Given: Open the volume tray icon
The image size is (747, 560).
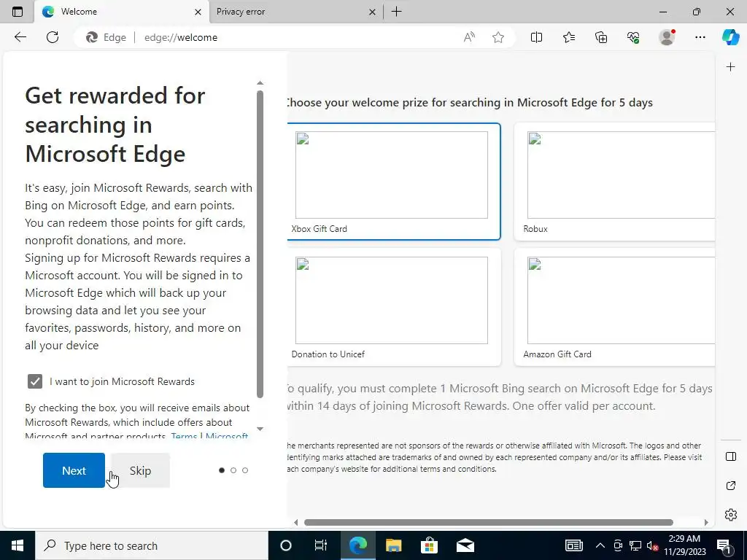Looking at the screenshot, I should coord(652,545).
